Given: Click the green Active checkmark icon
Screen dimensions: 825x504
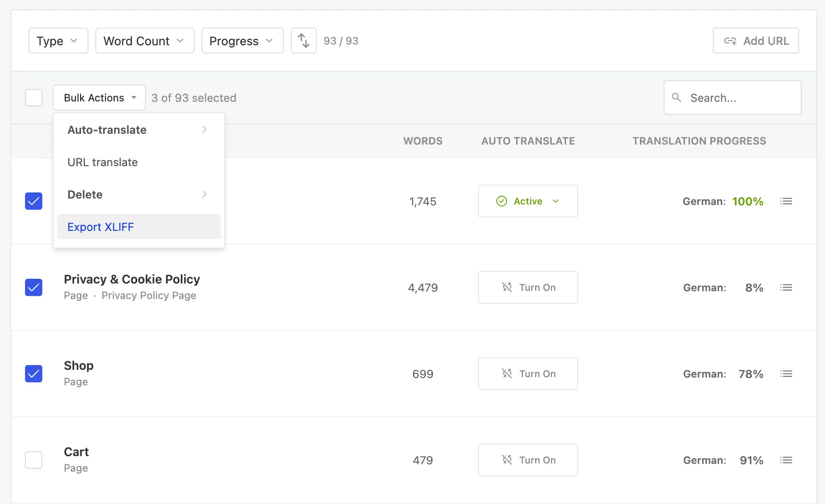Looking at the screenshot, I should (502, 201).
